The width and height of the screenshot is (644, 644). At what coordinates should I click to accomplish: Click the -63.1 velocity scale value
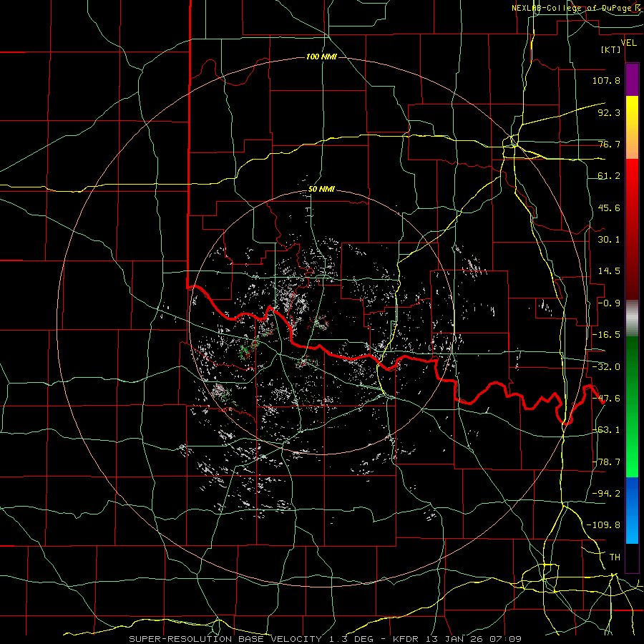point(606,430)
